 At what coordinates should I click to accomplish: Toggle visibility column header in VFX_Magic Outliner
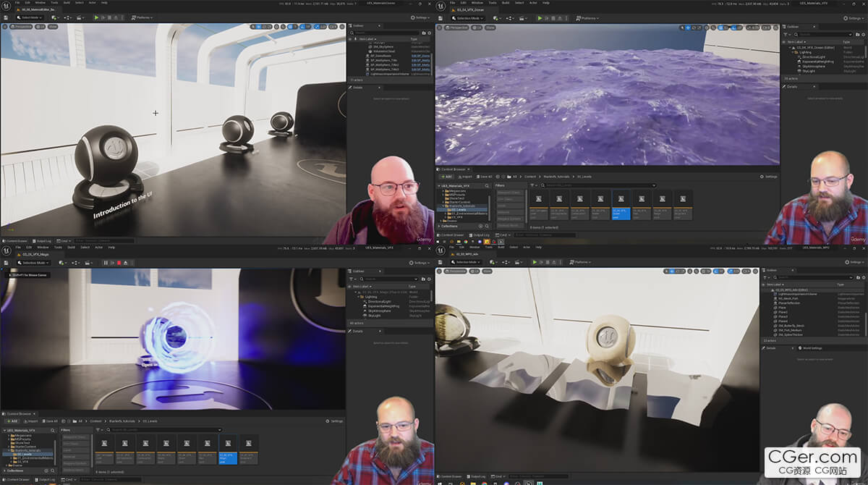(x=349, y=287)
